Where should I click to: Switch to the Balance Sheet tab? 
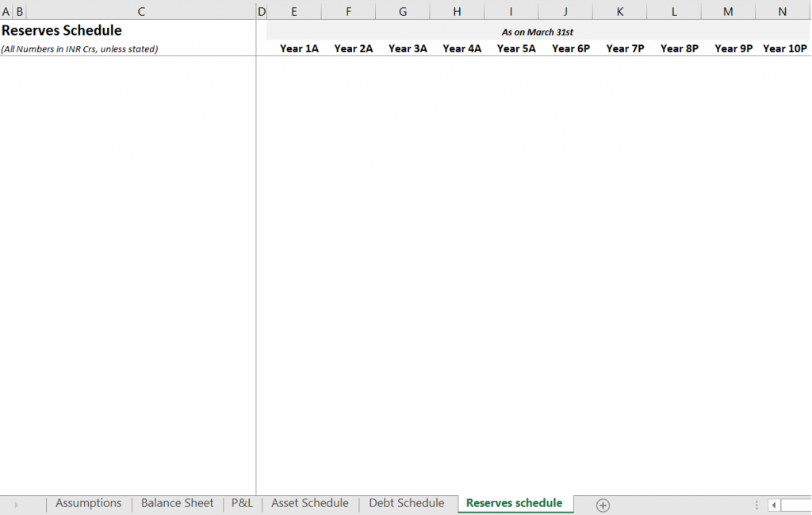click(x=177, y=503)
